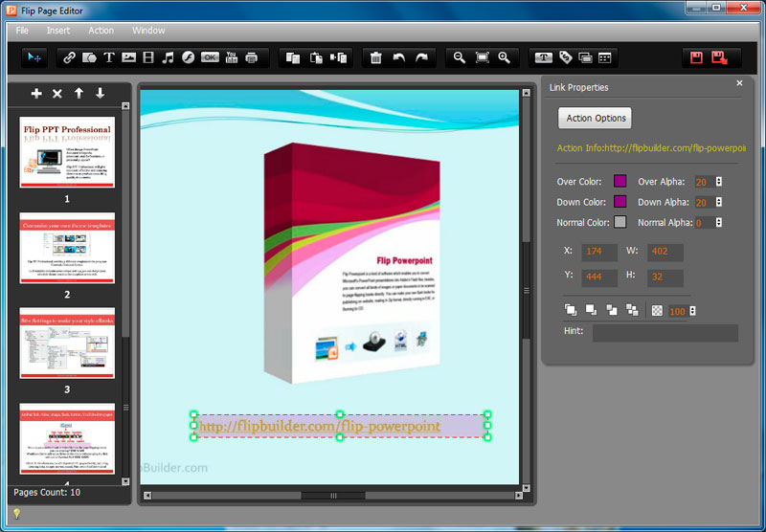This screenshot has height=532, width=766.
Task: Adjust the Normal Alpha stepper
Action: (719, 223)
